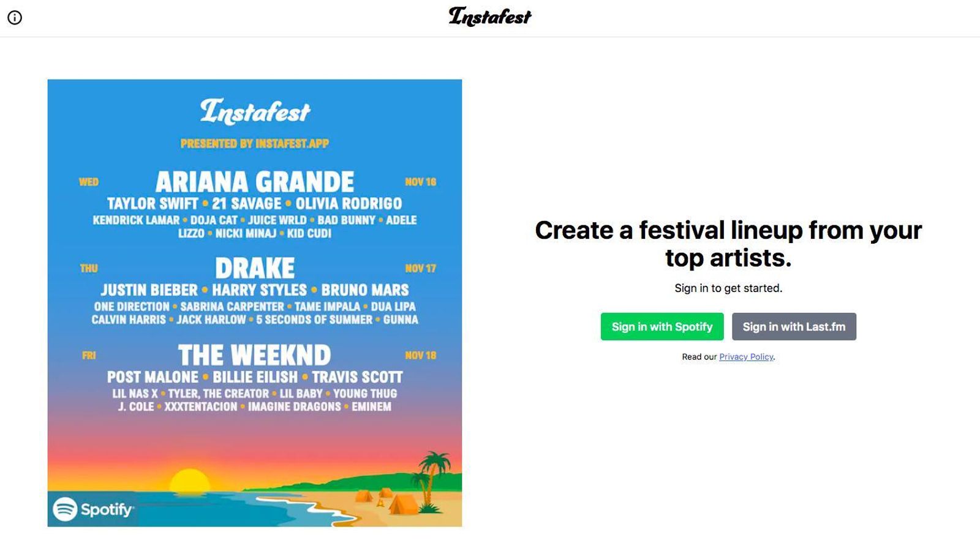Image resolution: width=980 pixels, height=551 pixels.
Task: Click the Instafest logo in the header
Action: 490,17
